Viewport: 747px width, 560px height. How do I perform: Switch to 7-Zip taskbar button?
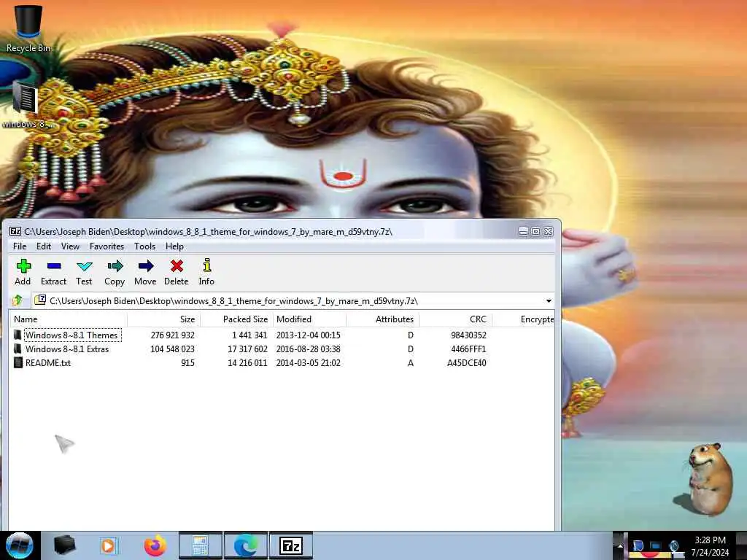coord(290,545)
